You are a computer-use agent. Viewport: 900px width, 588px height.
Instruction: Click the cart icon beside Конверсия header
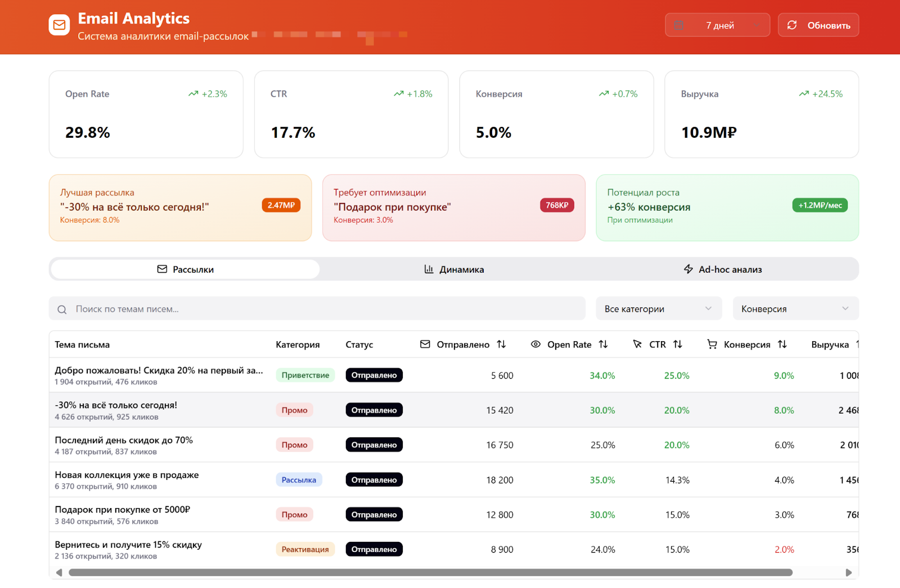click(x=712, y=344)
